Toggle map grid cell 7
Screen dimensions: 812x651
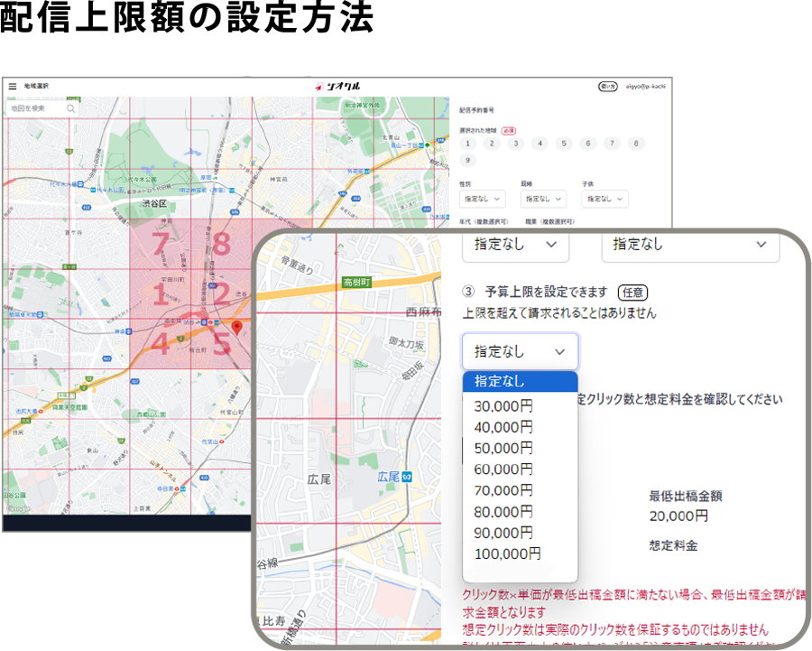(x=160, y=244)
